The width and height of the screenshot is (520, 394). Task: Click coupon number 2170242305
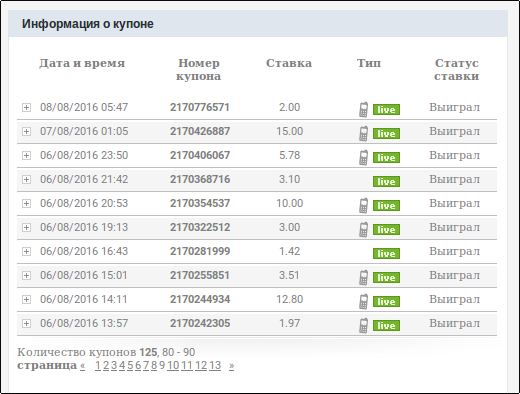coord(200,323)
